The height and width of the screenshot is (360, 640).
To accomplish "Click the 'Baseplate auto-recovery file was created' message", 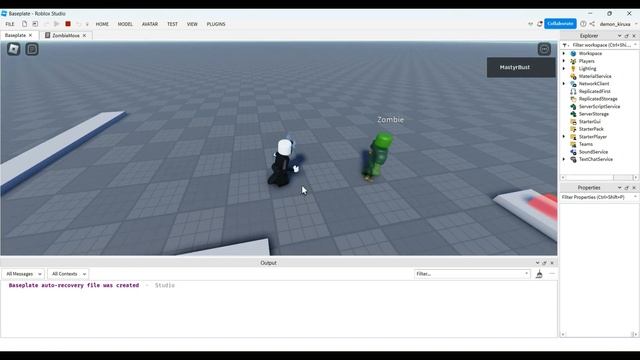I will tap(74, 285).
